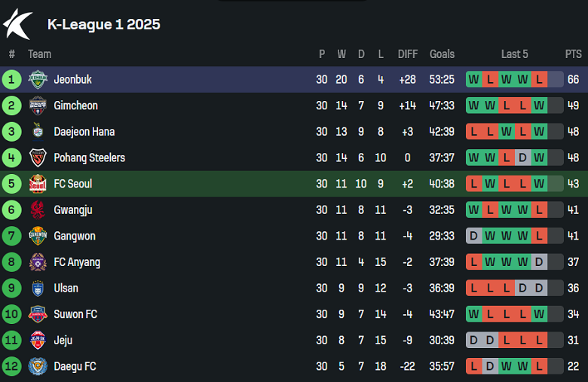
Task: Click the FC Seoul team crest
Action: tap(38, 184)
